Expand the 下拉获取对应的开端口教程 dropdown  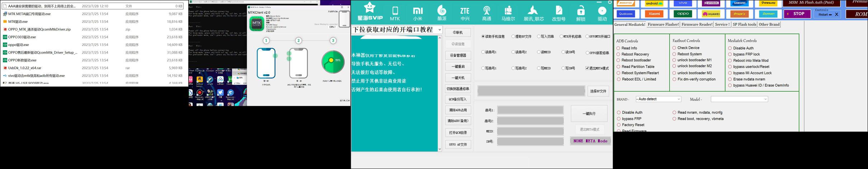point(440,30)
